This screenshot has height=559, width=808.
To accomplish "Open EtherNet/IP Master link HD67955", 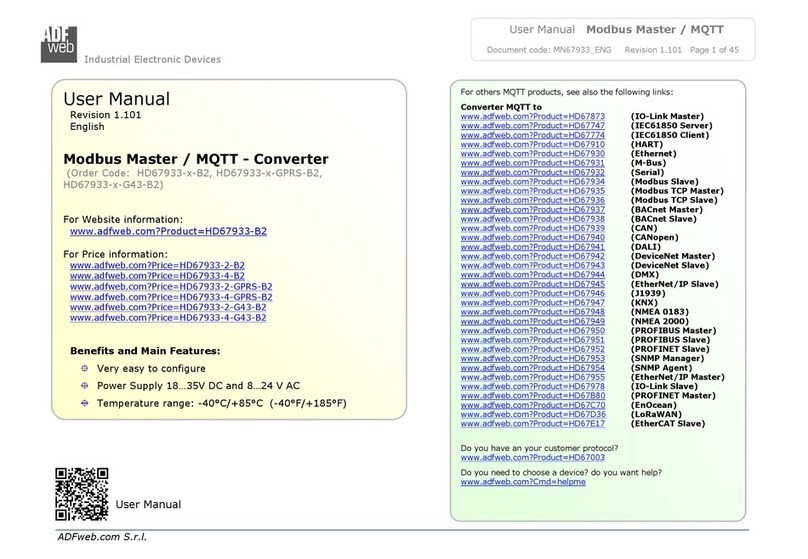I will tap(533, 377).
